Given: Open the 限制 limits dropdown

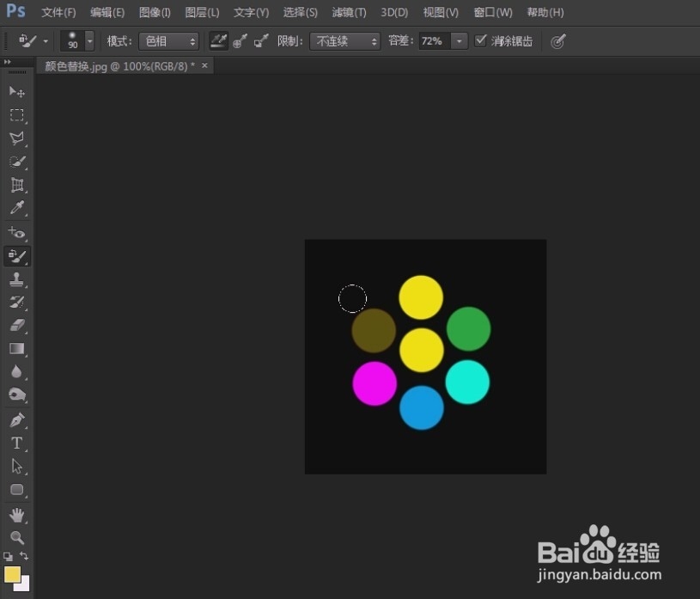Looking at the screenshot, I should point(345,40).
